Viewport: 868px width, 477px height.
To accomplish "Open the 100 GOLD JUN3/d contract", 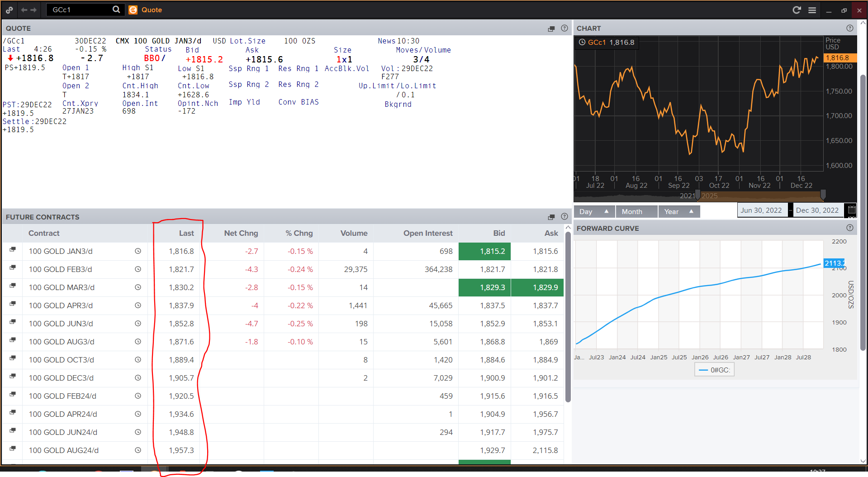I will [61, 324].
